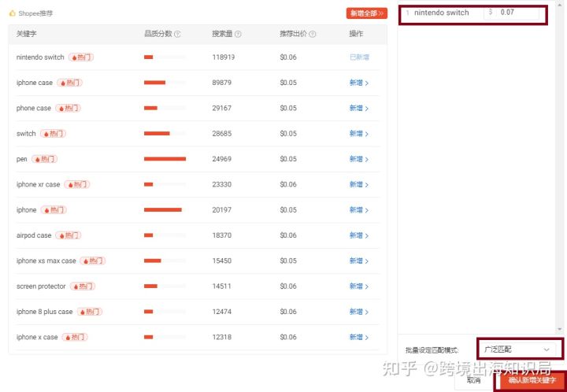Screen dimensions: 567x392
Task: Click the nintendo switch keyword in selected list
Action: pos(442,13)
